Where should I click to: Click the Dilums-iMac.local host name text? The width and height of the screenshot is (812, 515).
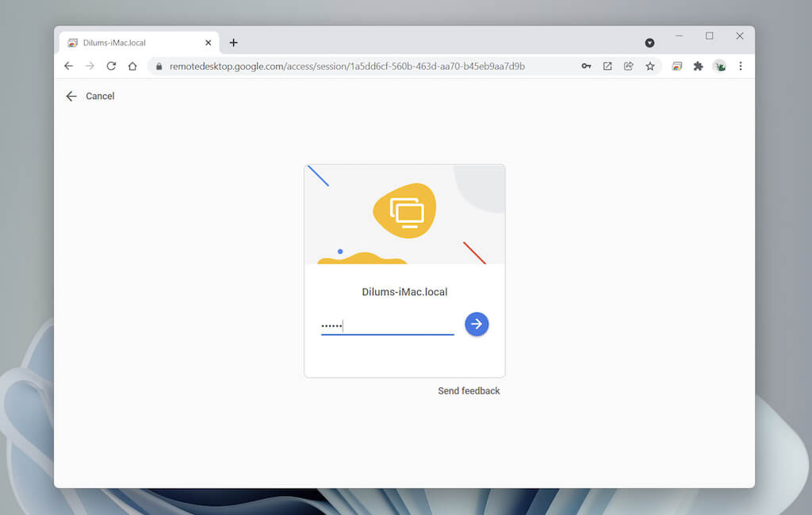click(404, 292)
